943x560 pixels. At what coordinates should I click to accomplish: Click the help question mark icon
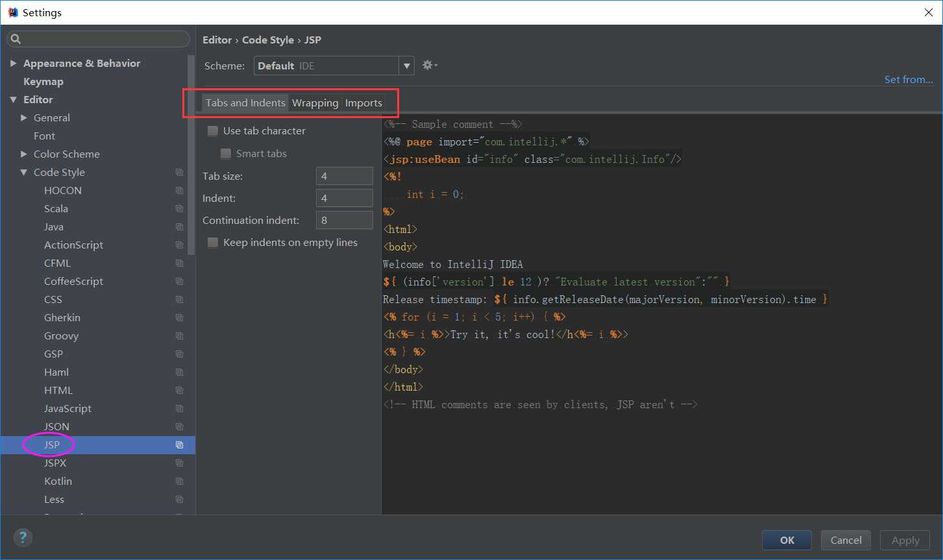[x=23, y=537]
